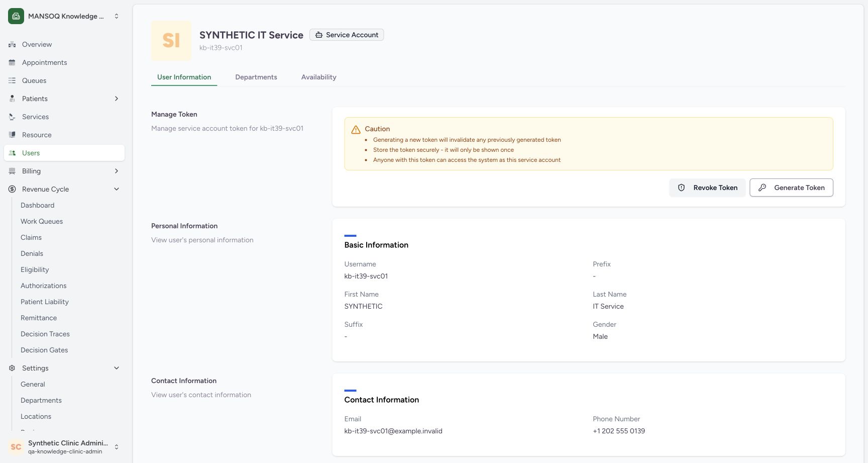The image size is (868, 463).
Task: Click the Queues list icon
Action: pyautogui.click(x=12, y=80)
